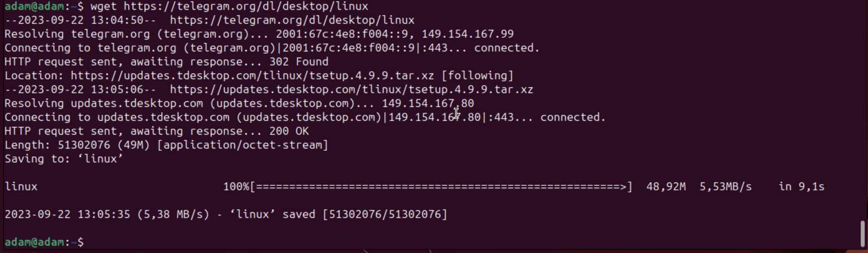Click the tdesktop URL on the 13:05:06 line
868x253 pixels.
click(351, 89)
